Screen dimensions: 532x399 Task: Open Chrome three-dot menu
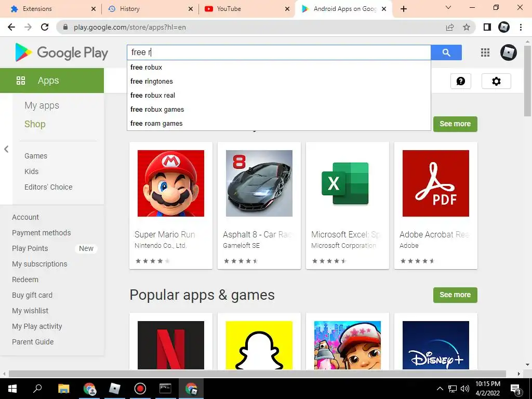pyautogui.click(x=521, y=27)
